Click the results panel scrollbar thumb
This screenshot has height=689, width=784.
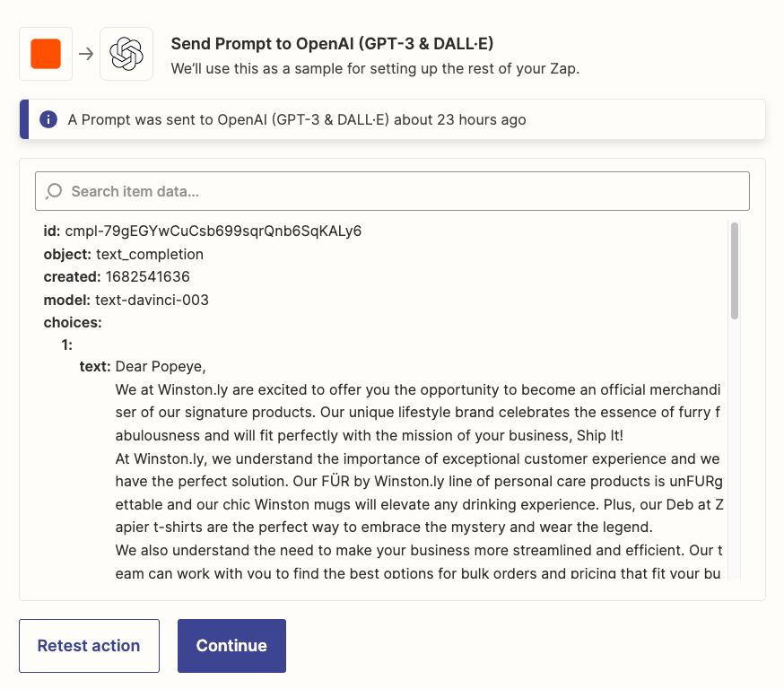tap(734, 271)
